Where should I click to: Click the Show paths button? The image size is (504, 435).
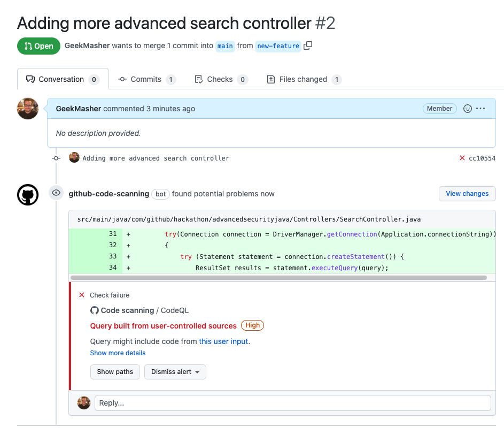click(115, 372)
